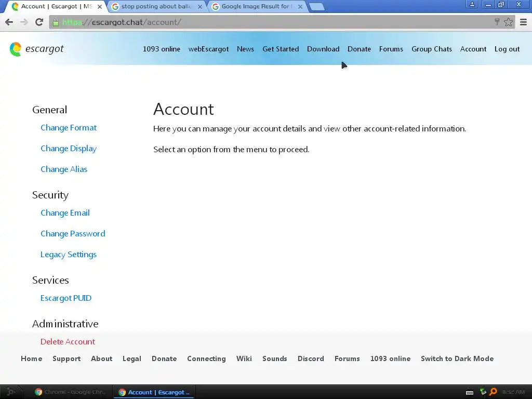Click Legal in the footer

tap(131, 358)
